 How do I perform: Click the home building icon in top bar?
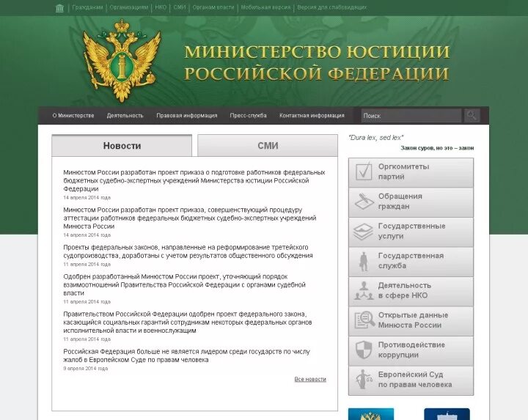click(x=59, y=8)
